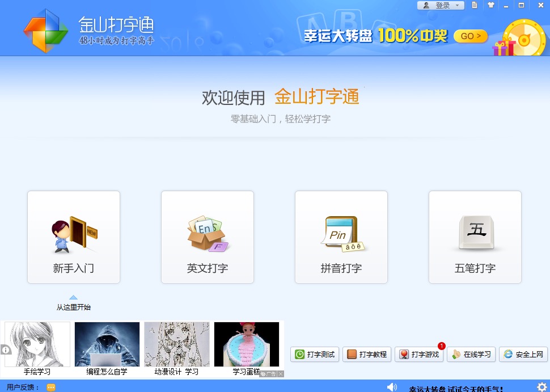The width and height of the screenshot is (550, 392).
Task: Click the 零基础入门，轻松学打字 subtitle
Action: 281,119
